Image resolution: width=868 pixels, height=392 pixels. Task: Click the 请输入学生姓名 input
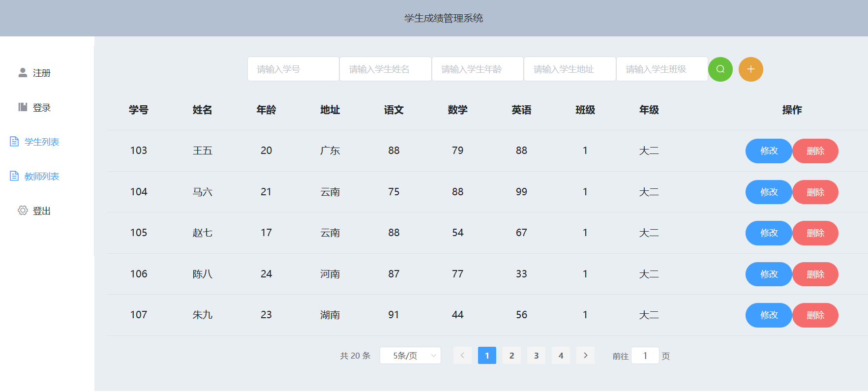(x=386, y=69)
